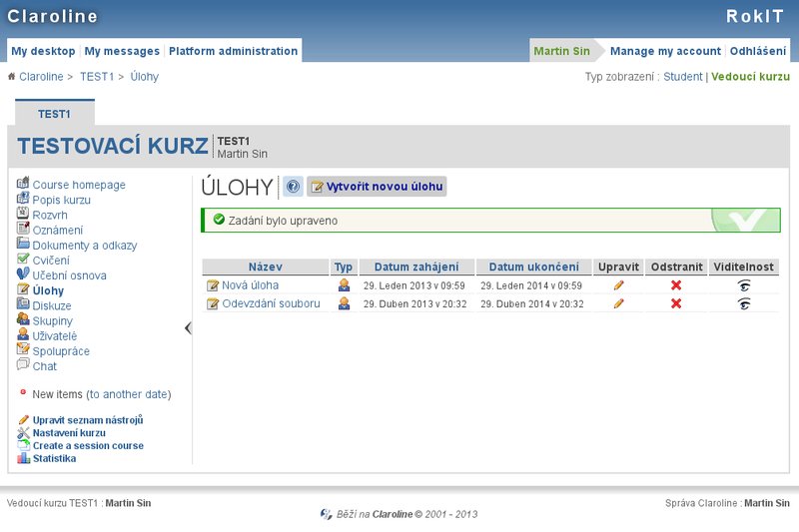
Task: Toggle visibility eye for Nová úloha
Action: click(x=743, y=285)
